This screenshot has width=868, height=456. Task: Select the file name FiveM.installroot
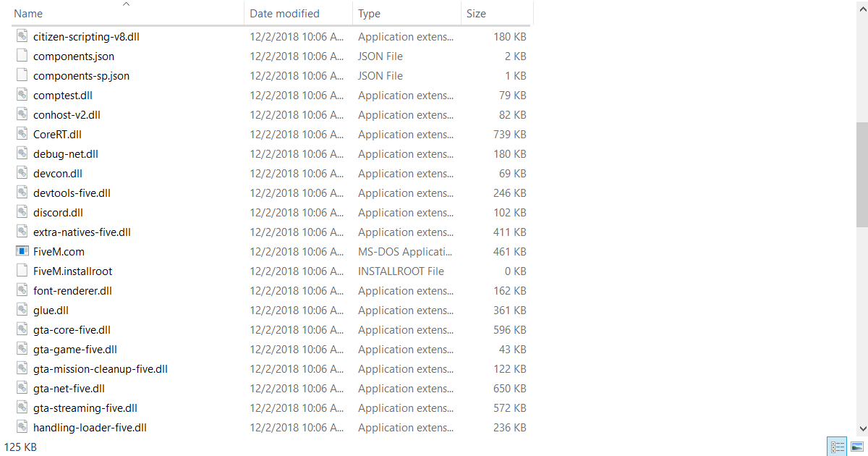[72, 271]
